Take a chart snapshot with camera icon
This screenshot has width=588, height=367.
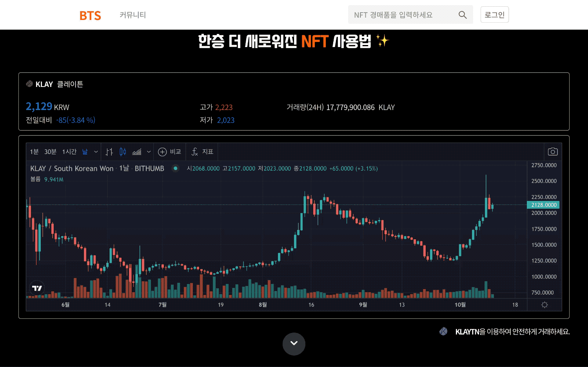click(553, 152)
